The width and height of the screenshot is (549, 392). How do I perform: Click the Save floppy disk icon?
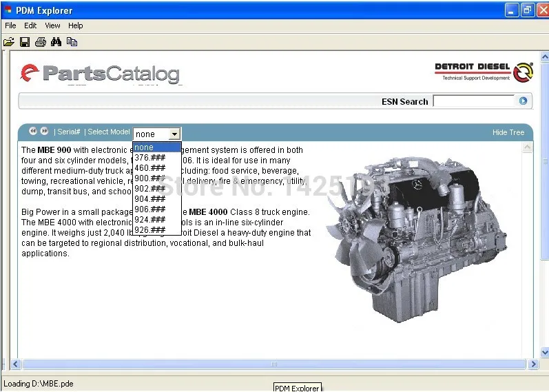pyautogui.click(x=25, y=42)
